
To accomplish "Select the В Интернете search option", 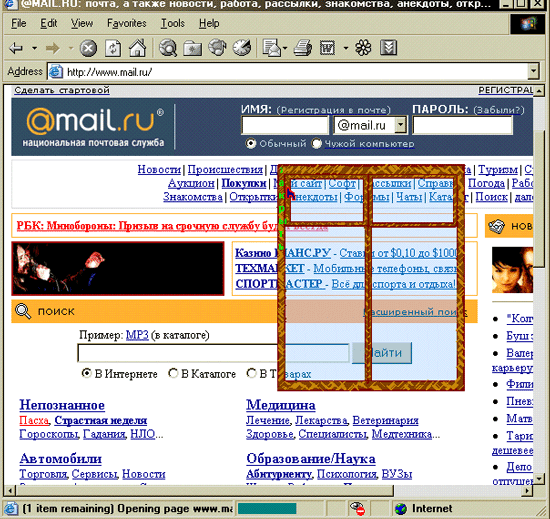I will [x=86, y=373].
